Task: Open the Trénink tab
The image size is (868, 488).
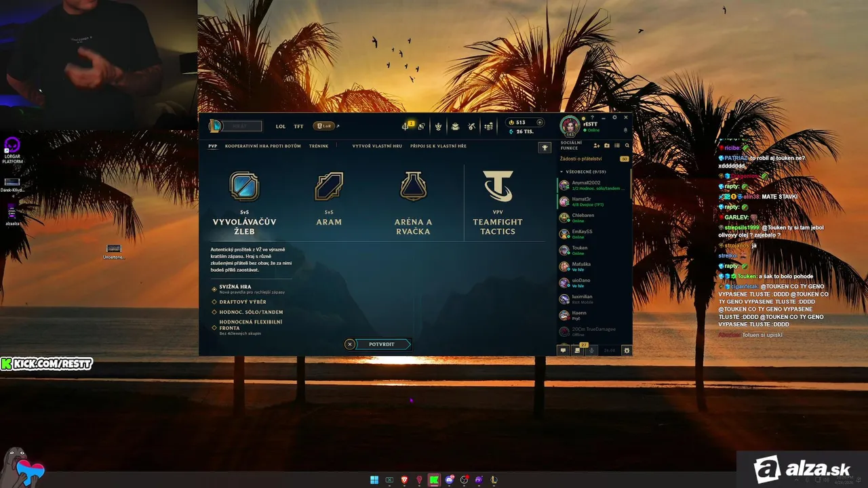Action: coord(319,146)
